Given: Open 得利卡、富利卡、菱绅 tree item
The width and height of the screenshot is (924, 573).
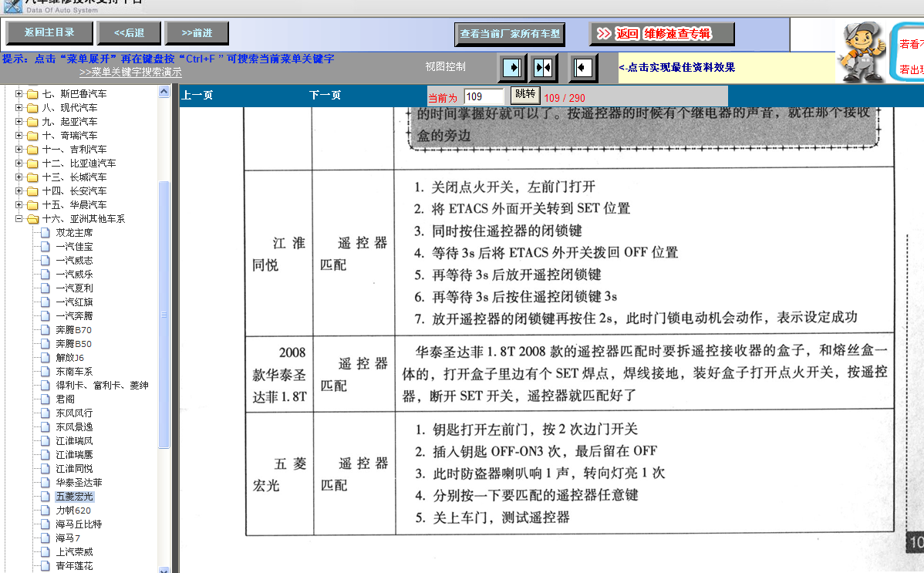Looking at the screenshot, I should pyautogui.click(x=102, y=385).
